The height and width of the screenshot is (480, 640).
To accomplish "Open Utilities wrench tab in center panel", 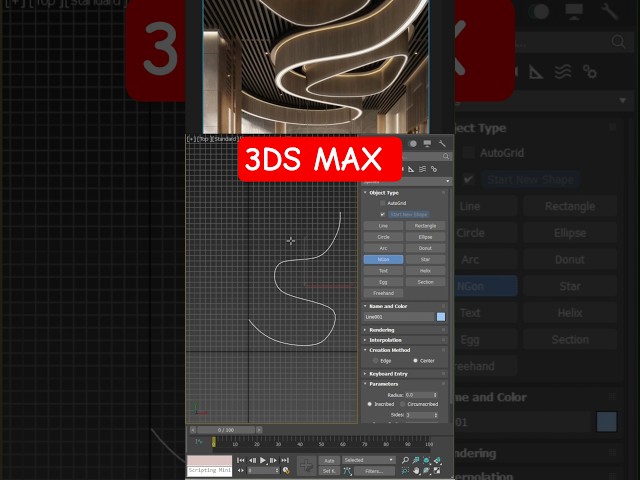I will (x=442, y=143).
